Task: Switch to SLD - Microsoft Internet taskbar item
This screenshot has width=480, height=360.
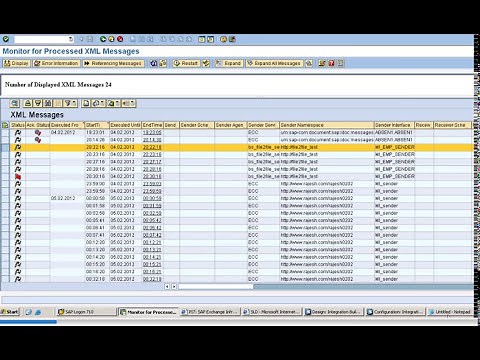Action: pyautogui.click(x=272, y=312)
